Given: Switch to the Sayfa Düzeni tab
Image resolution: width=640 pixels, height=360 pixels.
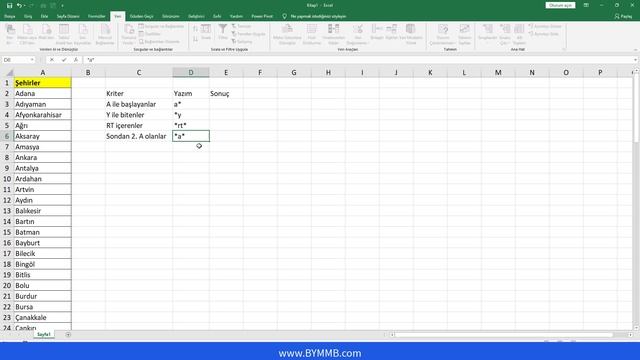Looking at the screenshot, I should click(x=68, y=16).
